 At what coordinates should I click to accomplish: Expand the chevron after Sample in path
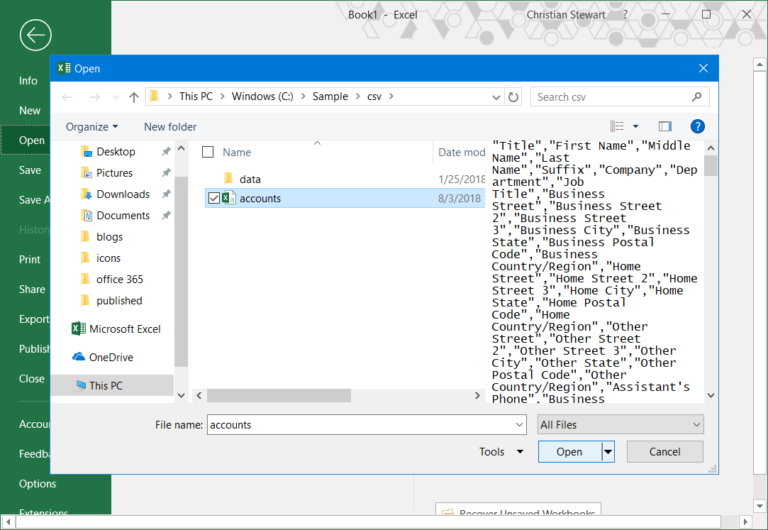pos(358,96)
